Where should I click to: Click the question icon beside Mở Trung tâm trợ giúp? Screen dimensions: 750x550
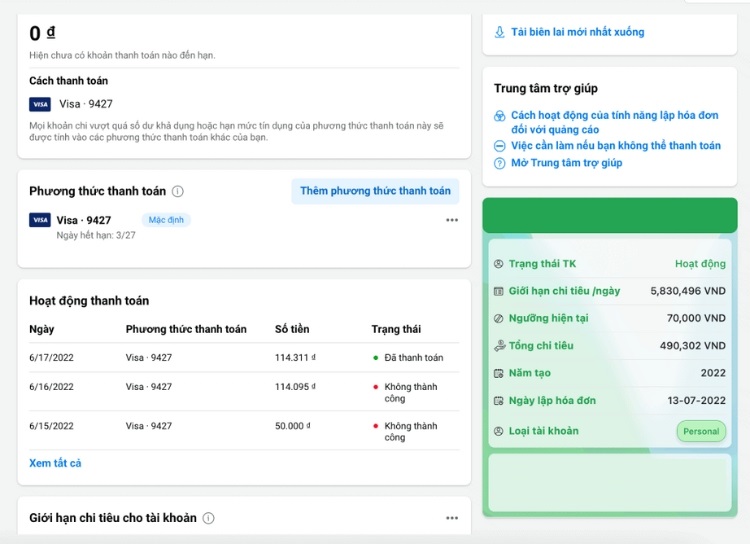click(500, 163)
